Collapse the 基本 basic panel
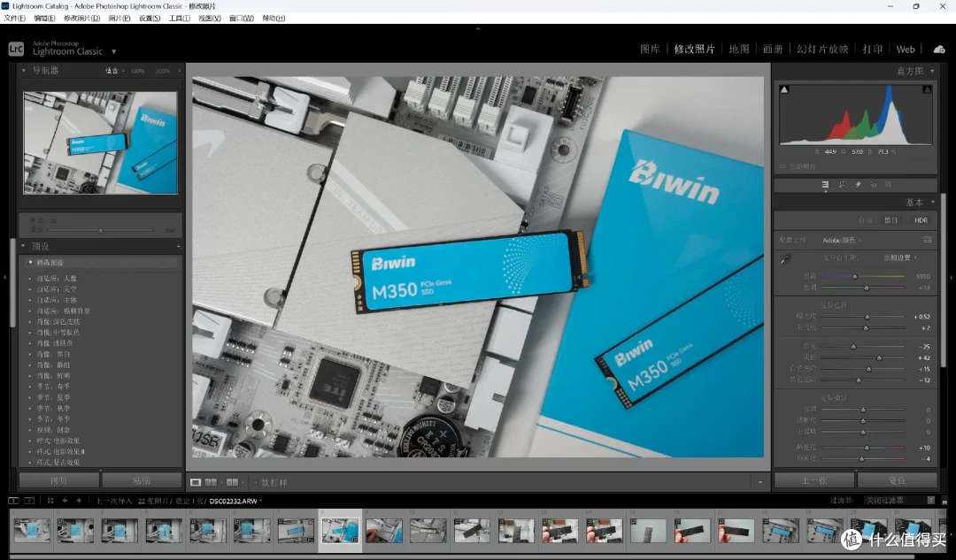956x560 pixels. [x=933, y=202]
